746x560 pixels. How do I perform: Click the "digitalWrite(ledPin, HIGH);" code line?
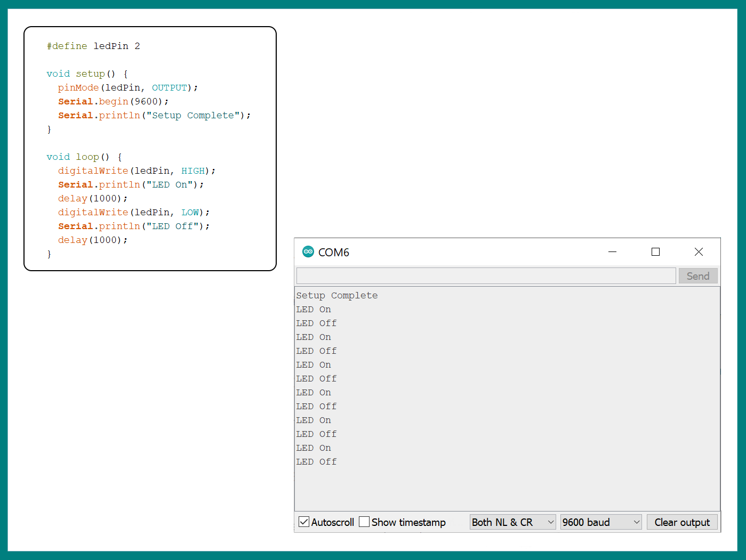(137, 171)
